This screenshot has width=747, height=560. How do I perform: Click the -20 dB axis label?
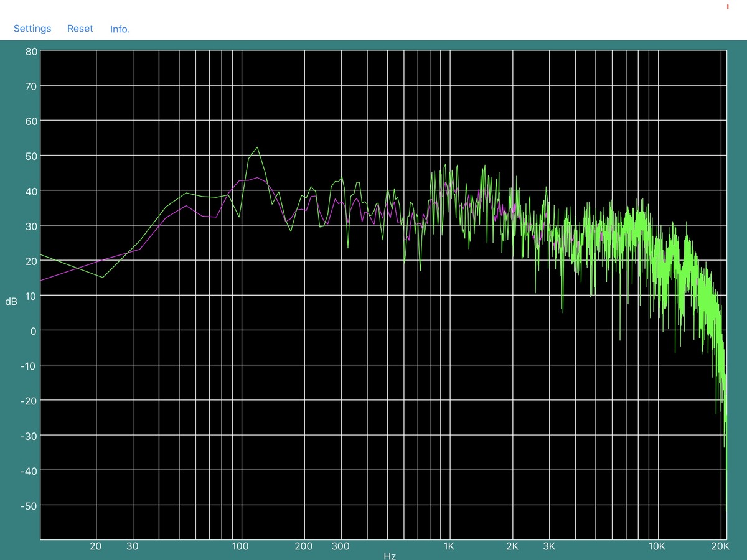pyautogui.click(x=29, y=400)
